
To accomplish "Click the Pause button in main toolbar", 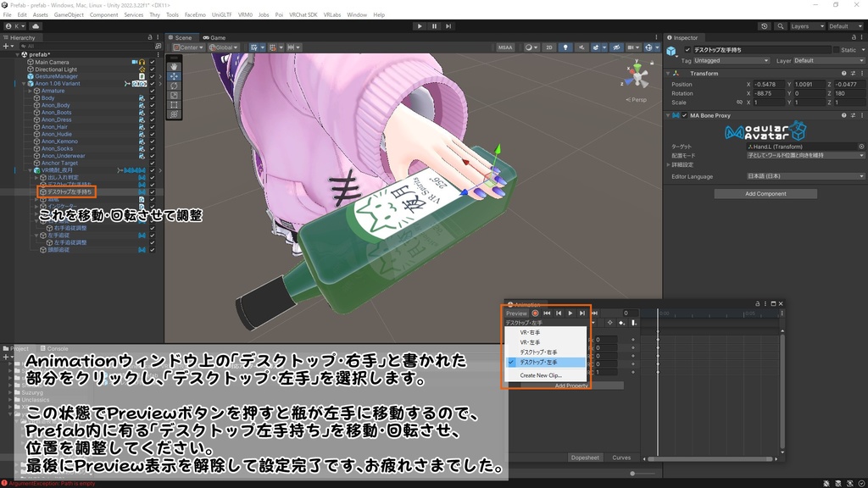I will (x=434, y=26).
